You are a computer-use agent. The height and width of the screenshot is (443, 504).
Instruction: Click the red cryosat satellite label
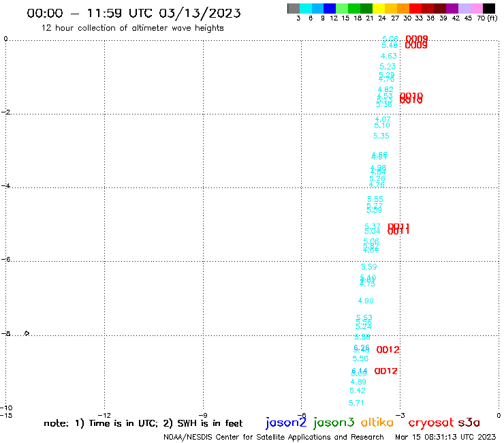pos(430,423)
